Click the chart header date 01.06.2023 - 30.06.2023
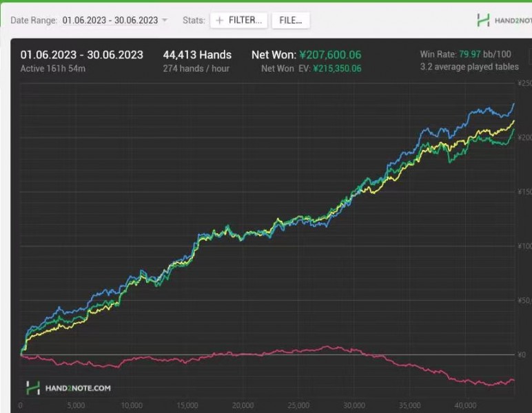532x413 pixels. (82, 55)
